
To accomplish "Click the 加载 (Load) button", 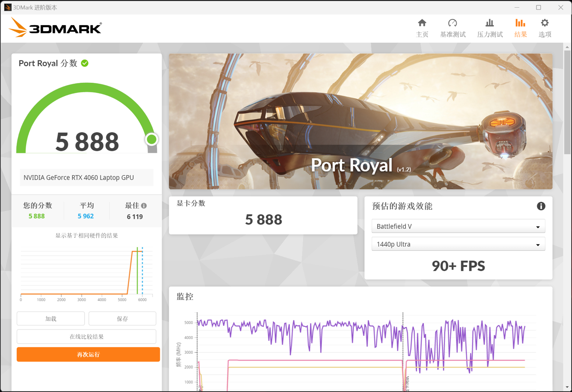I will click(51, 319).
